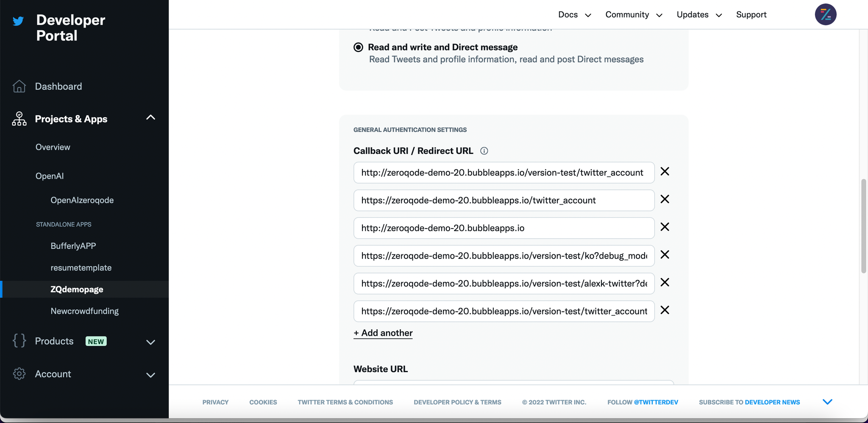Edit the http version-test/twitter_account URL field
The image size is (868, 423).
tap(504, 173)
